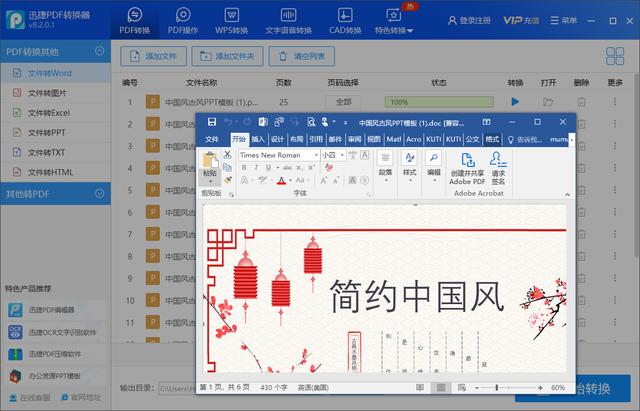Click the 清空列表 button
The image size is (640, 411).
tap(302, 56)
